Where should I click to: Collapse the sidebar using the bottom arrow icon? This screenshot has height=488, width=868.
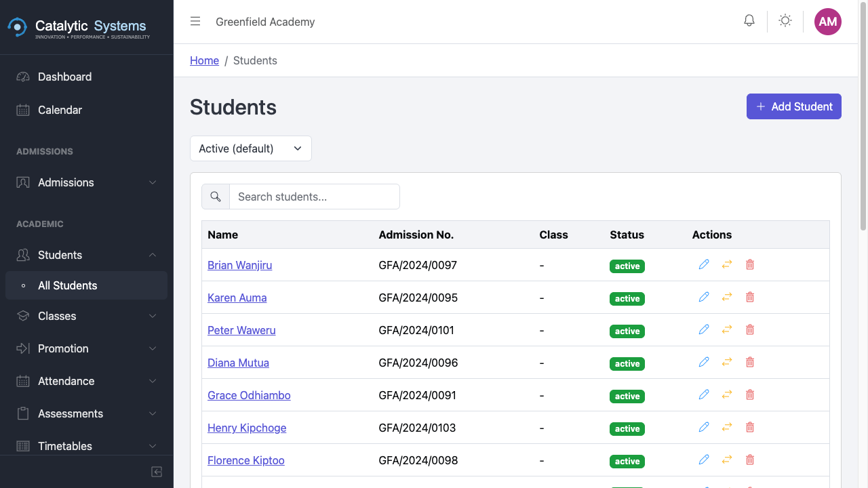tap(157, 472)
